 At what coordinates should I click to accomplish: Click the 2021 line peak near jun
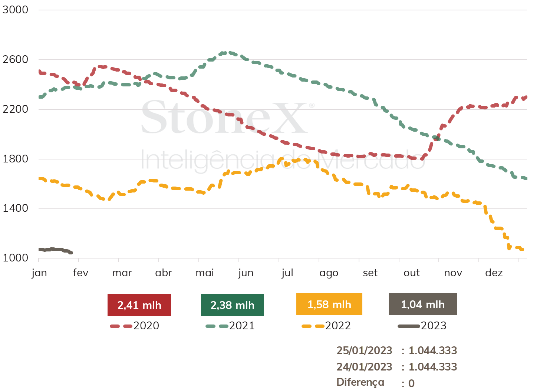pyautogui.click(x=230, y=53)
